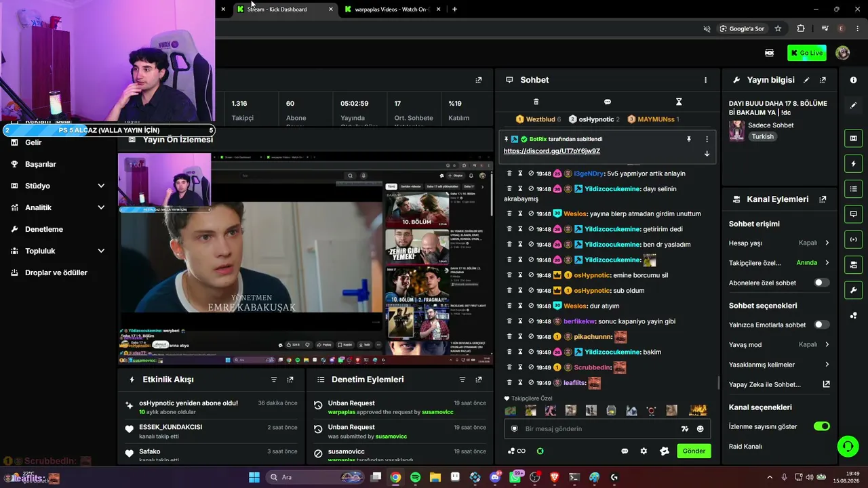
Task: Open the pinned message three-dot options
Action: (x=707, y=139)
